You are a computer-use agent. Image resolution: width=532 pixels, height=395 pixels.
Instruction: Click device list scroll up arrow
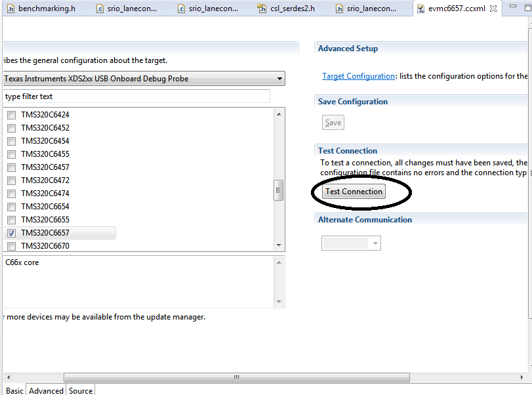279,114
